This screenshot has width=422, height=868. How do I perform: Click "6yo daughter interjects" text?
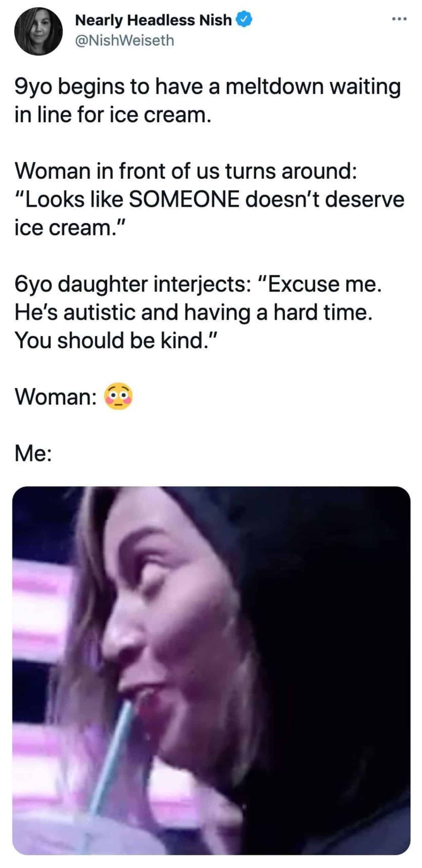point(130,284)
